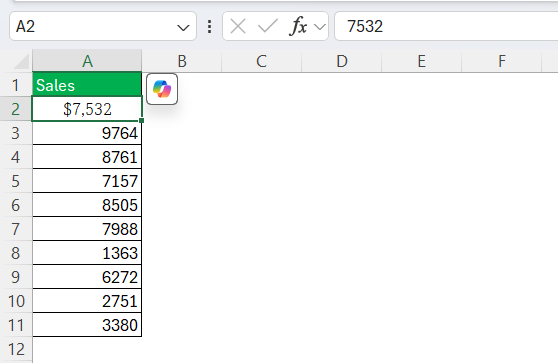Select row 12 header

coord(16,349)
